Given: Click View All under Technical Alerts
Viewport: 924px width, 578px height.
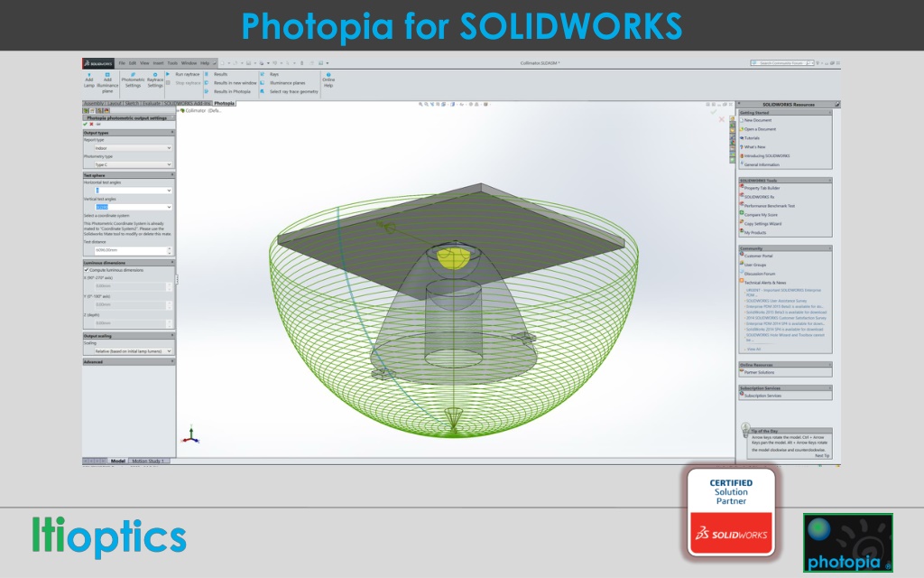Looking at the screenshot, I should pyautogui.click(x=753, y=350).
